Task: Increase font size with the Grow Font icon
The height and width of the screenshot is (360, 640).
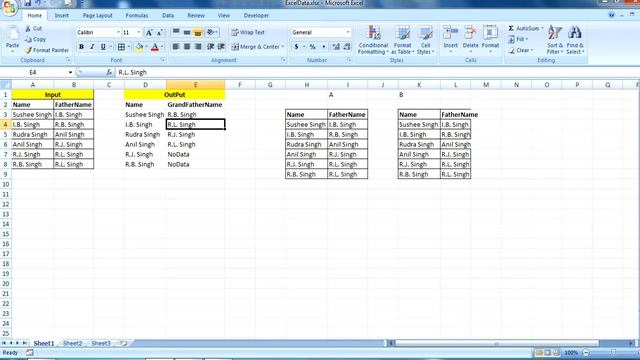Action: [149, 32]
